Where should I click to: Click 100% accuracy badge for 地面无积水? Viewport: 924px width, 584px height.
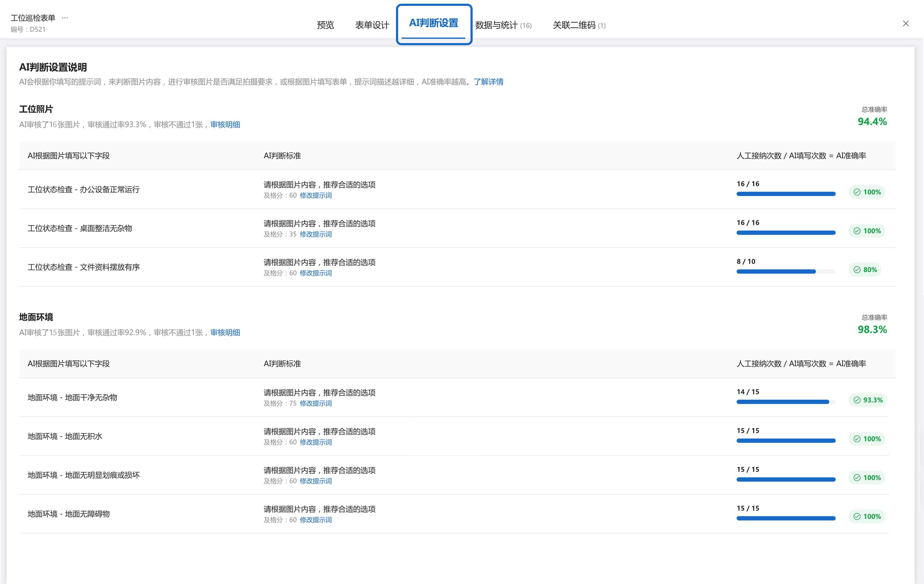[867, 439]
